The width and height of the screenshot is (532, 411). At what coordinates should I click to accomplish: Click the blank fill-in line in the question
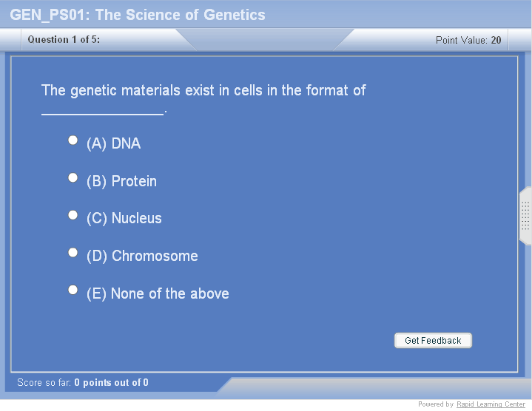pyautogui.click(x=102, y=112)
